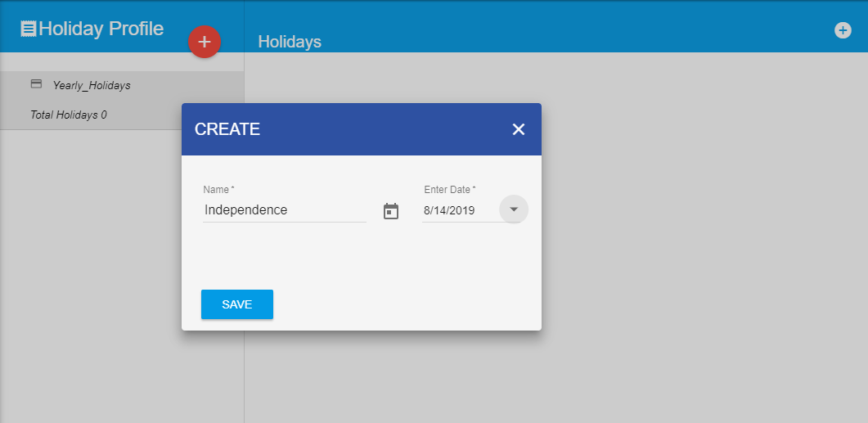Click the card icon beside Yearly_Holidays
Screen dimensions: 868x423
click(x=36, y=84)
